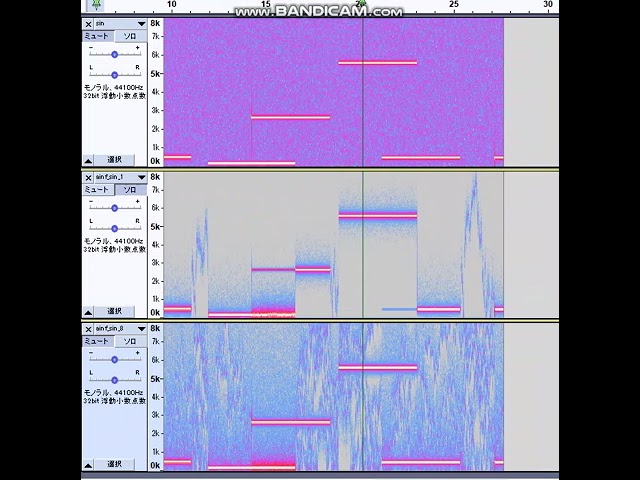Click the 32bit 浮動小数点数 text on sinf_sin_1 track

(115, 249)
